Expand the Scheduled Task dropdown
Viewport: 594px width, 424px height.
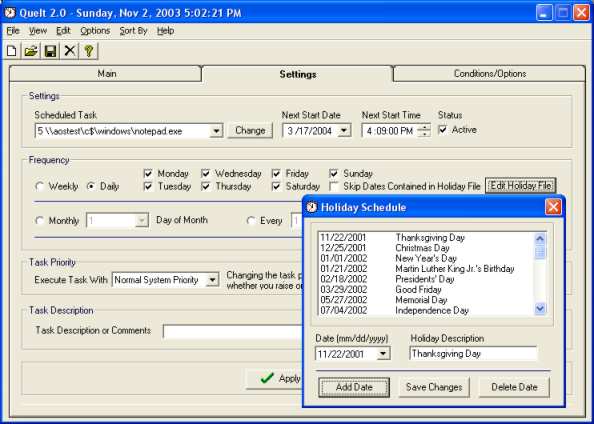click(x=216, y=131)
